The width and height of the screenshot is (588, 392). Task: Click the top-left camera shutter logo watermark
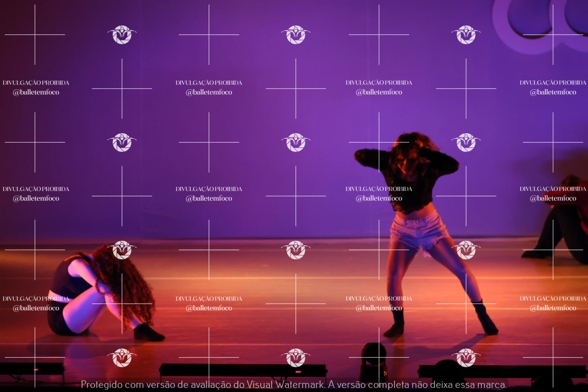click(x=122, y=35)
